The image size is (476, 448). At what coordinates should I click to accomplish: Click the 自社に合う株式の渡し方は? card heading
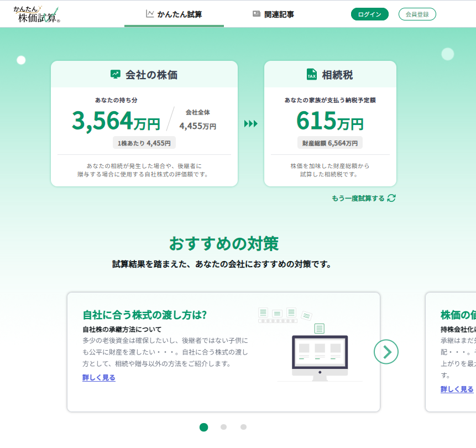click(144, 315)
